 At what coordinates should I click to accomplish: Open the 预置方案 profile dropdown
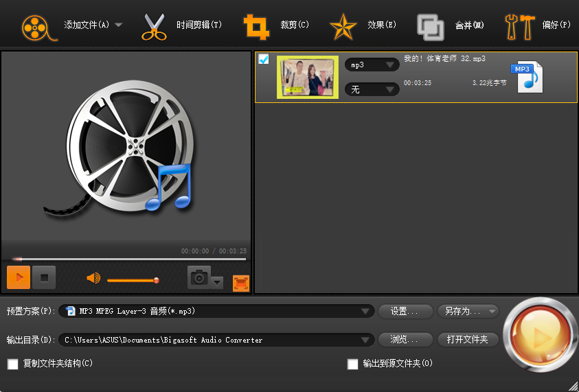[216, 311]
